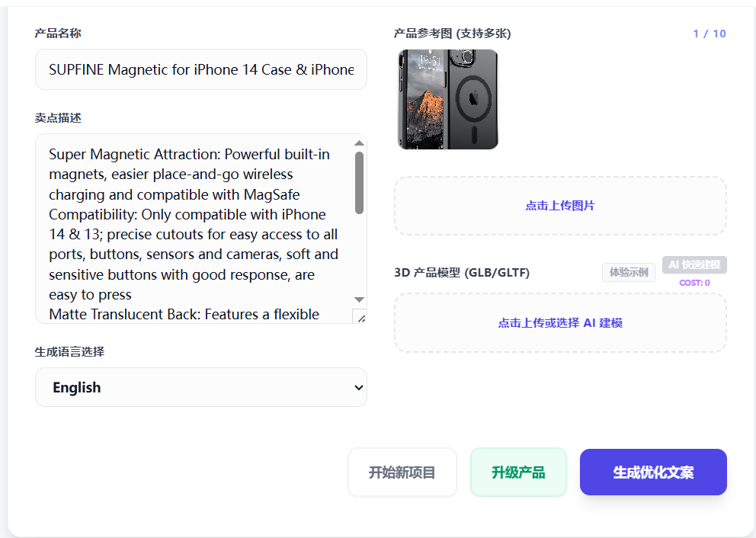Image resolution: width=756 pixels, height=538 pixels.
Task: Click the 产品参考图 (支持多张) label
Action: [452, 34]
